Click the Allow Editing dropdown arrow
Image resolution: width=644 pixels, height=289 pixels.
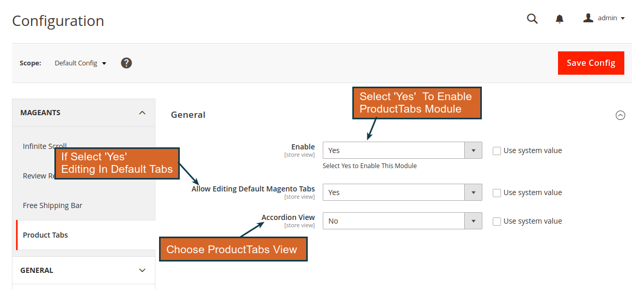tap(473, 192)
